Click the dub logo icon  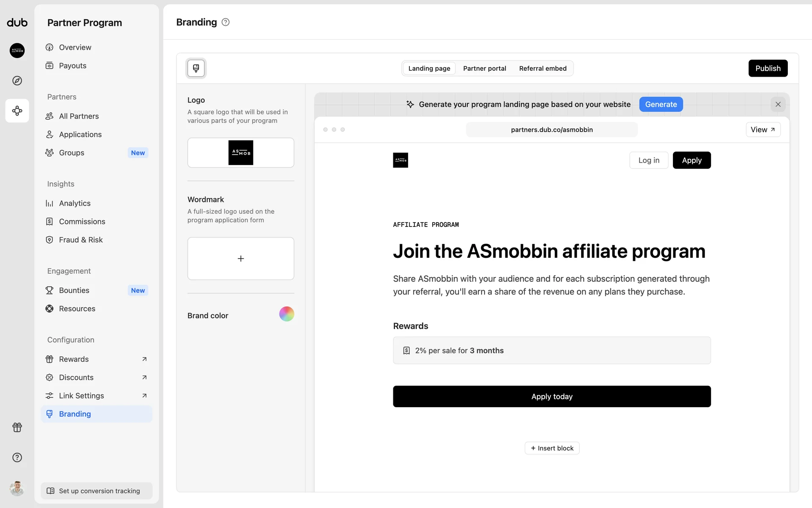(x=17, y=22)
